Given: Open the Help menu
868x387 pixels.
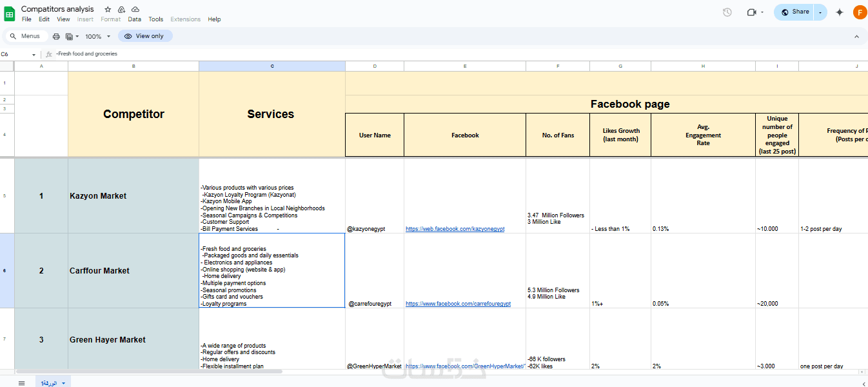Looking at the screenshot, I should [x=214, y=19].
